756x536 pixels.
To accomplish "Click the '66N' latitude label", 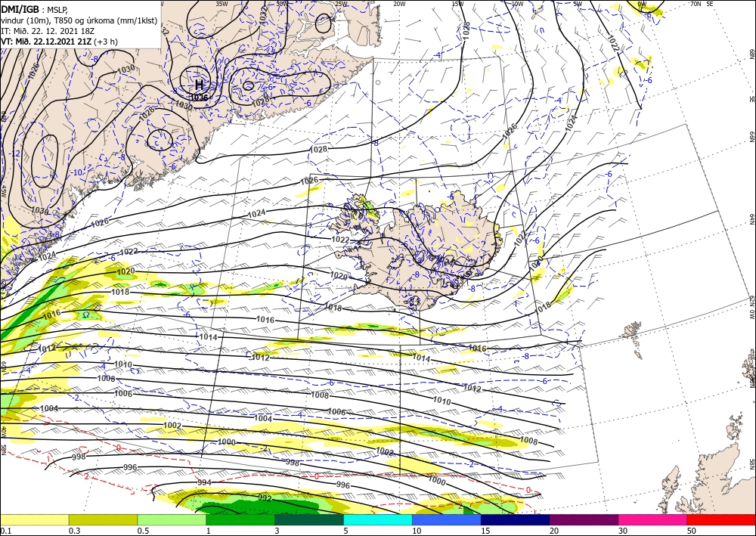I will (751, 137).
